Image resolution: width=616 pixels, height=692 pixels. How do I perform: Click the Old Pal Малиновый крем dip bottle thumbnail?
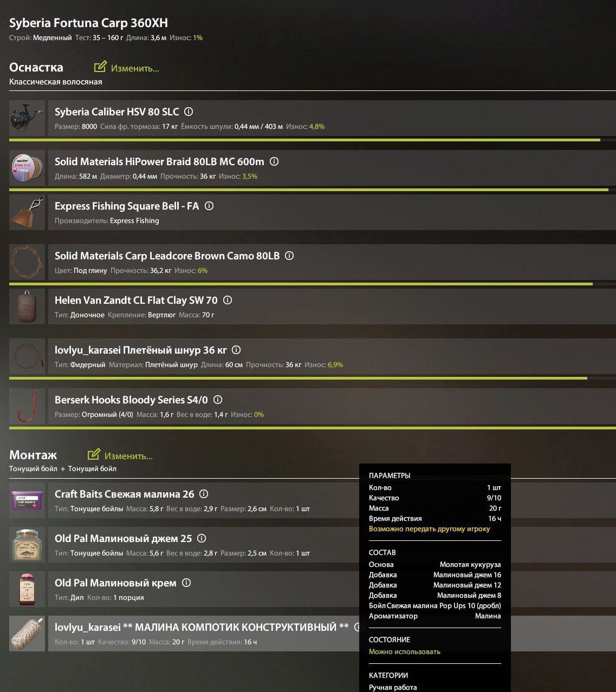click(27, 589)
